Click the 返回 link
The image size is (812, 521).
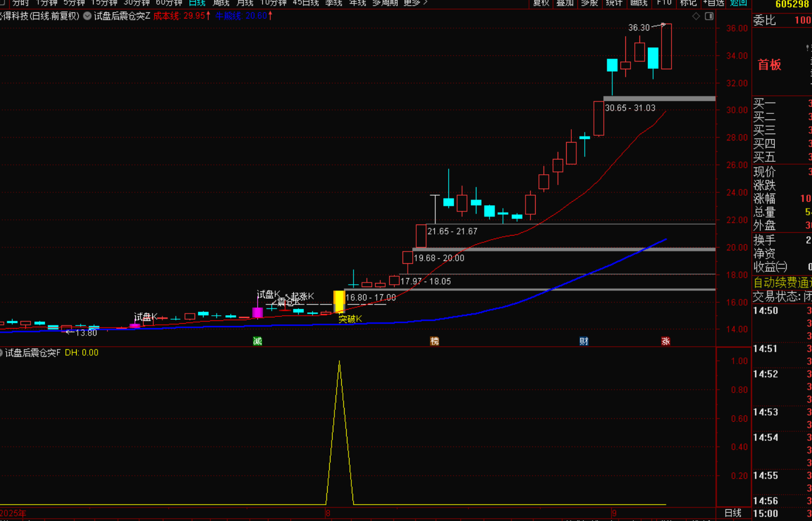738,3
